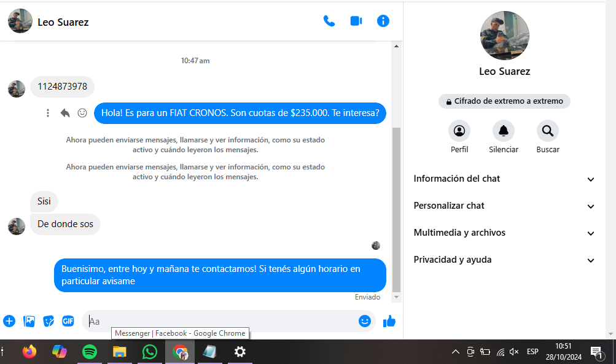This screenshot has width=616, height=364.
Task: Click avatar beside the 1124873978 message
Action: click(17, 89)
